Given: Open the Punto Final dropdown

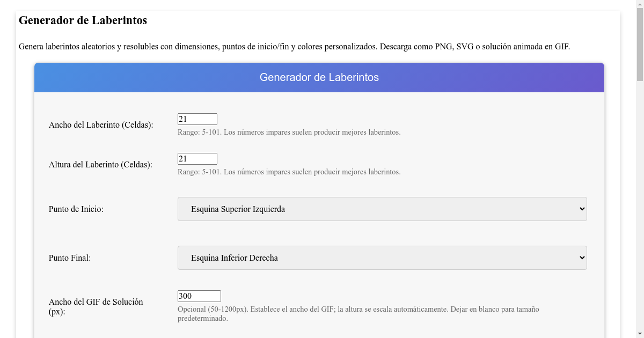Looking at the screenshot, I should [x=382, y=258].
